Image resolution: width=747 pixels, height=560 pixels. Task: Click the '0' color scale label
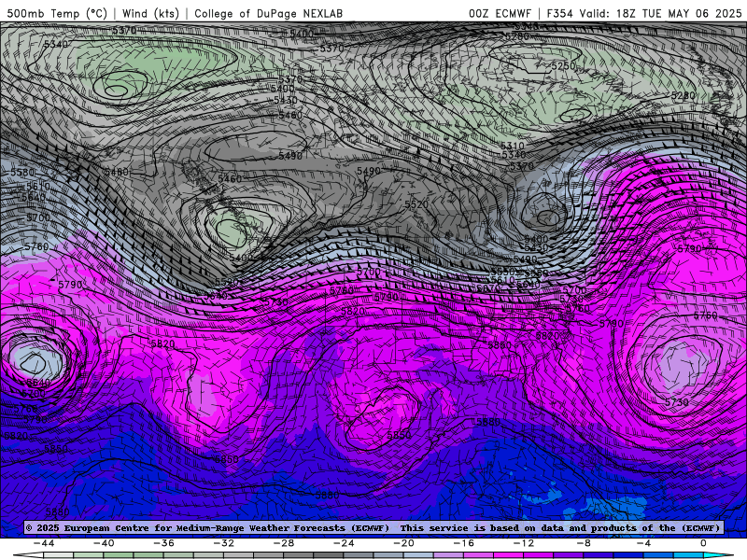(x=703, y=543)
